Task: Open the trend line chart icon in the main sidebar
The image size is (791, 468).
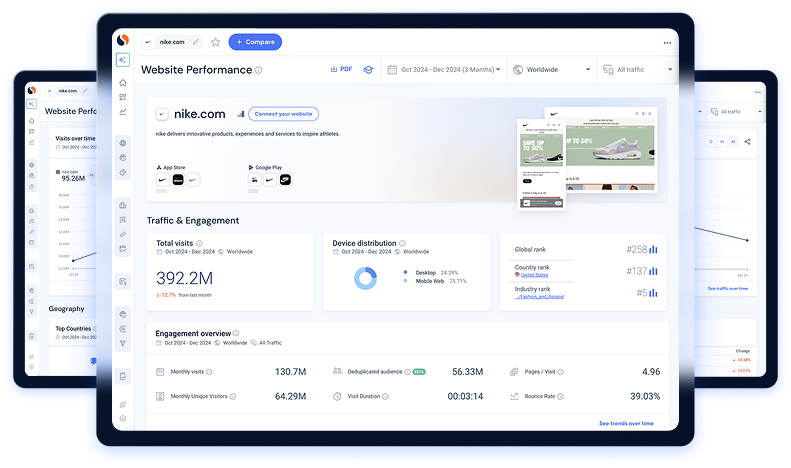Action: (123, 112)
